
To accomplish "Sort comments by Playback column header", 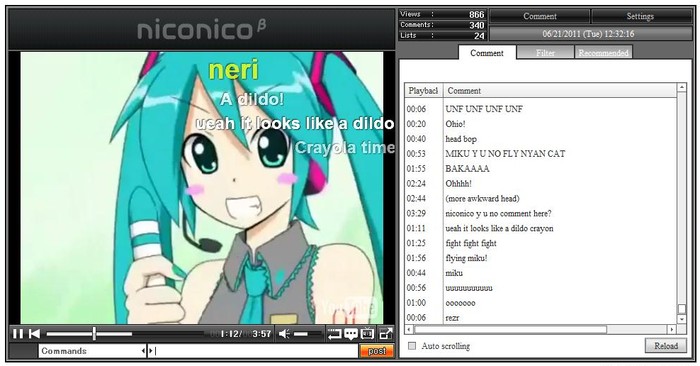I will [x=423, y=91].
